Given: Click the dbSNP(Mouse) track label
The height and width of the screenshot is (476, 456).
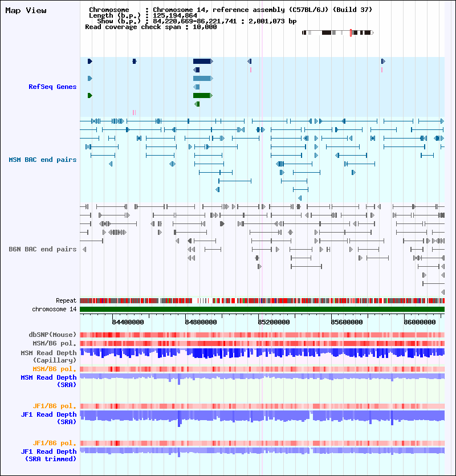Looking at the screenshot, I should coord(52,335).
